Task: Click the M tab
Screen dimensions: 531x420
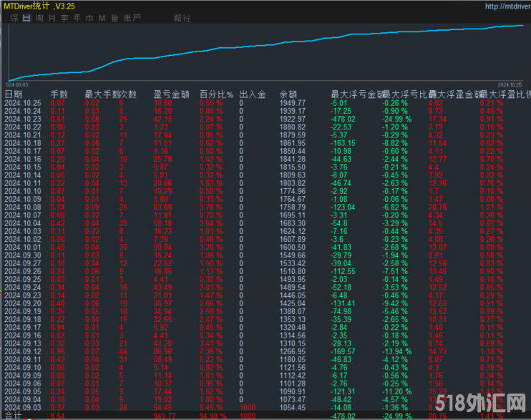Action: coord(101,17)
